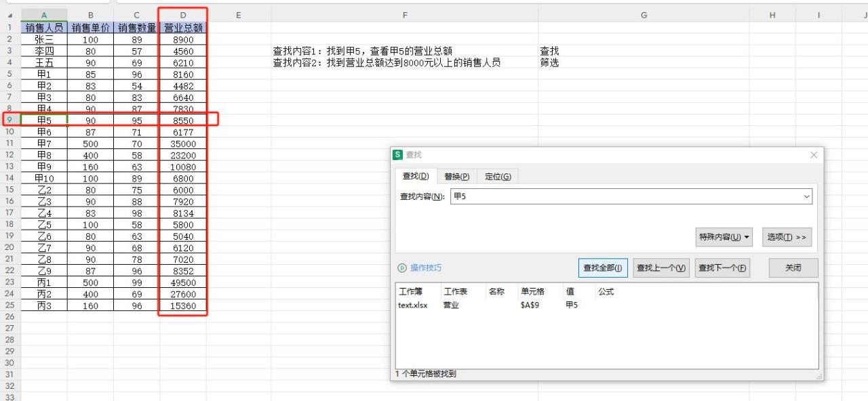Sort results by the 工作簿 column header
This screenshot has width=868, height=401.
click(x=418, y=292)
